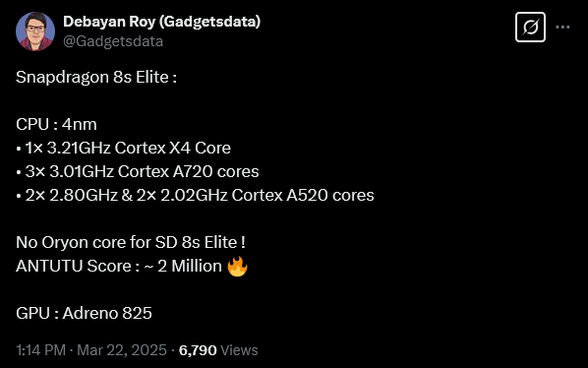Click the 3.01GHz Cortex A720 cores line
The image size is (588, 368).
[x=138, y=171]
